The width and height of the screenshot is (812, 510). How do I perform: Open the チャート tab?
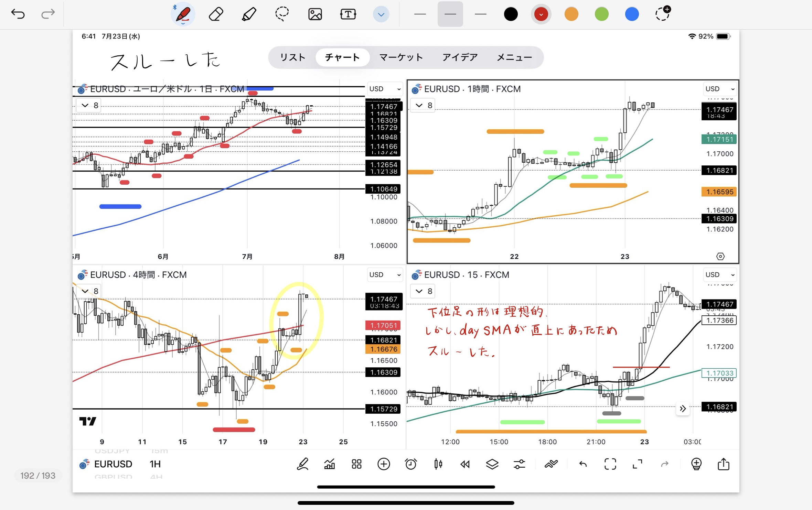342,57
